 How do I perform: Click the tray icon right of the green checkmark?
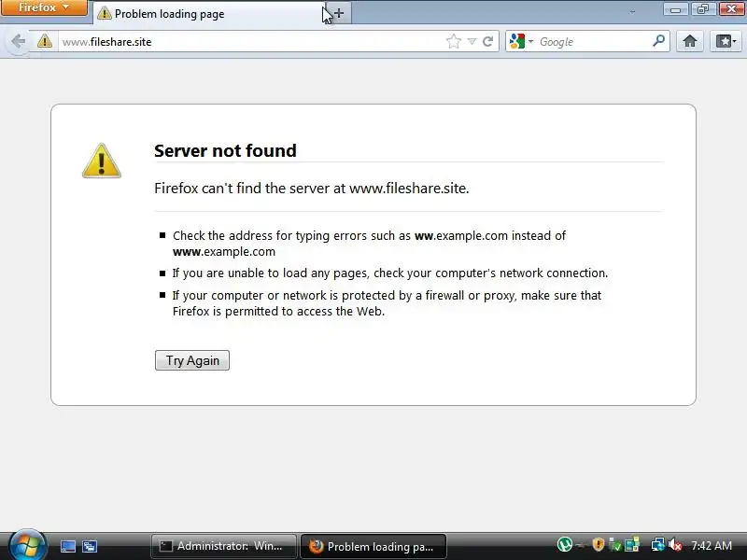coord(632,544)
